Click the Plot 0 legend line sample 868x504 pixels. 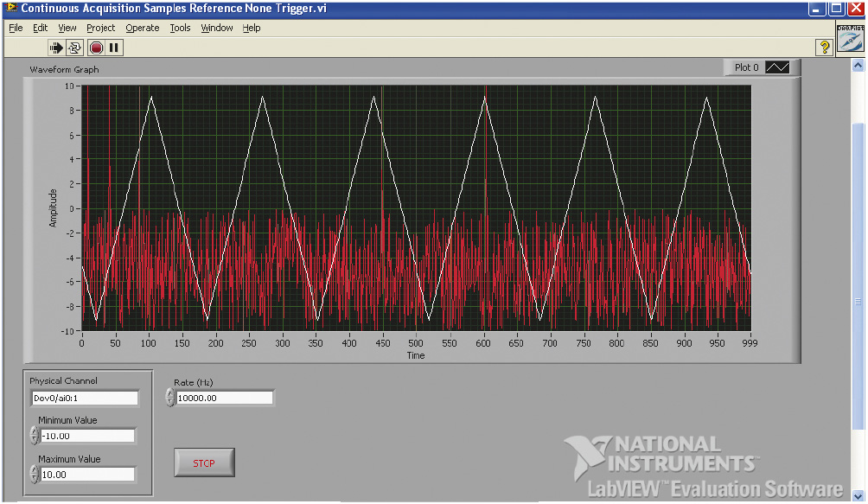point(777,67)
